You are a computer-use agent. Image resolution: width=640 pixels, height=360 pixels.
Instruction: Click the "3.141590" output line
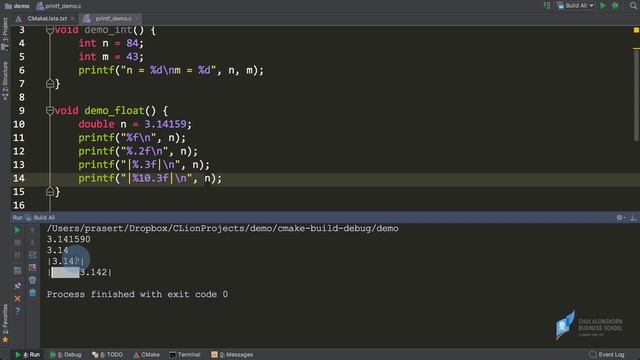(69, 240)
